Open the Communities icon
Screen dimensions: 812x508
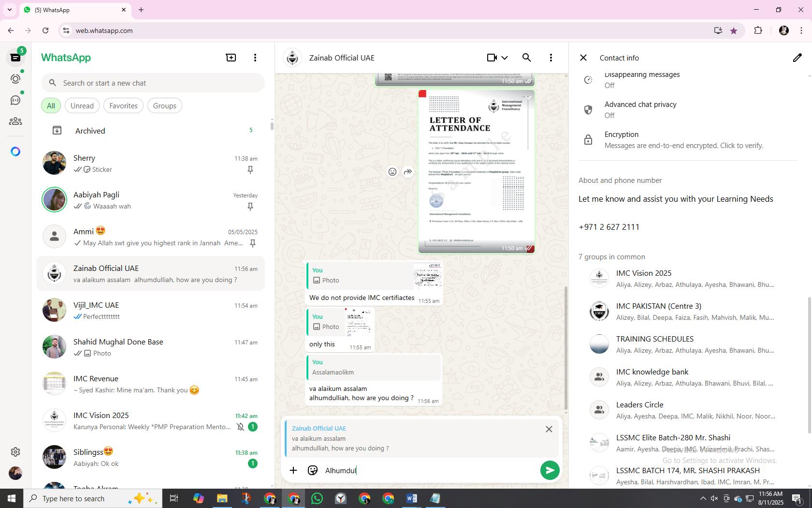[x=15, y=121]
